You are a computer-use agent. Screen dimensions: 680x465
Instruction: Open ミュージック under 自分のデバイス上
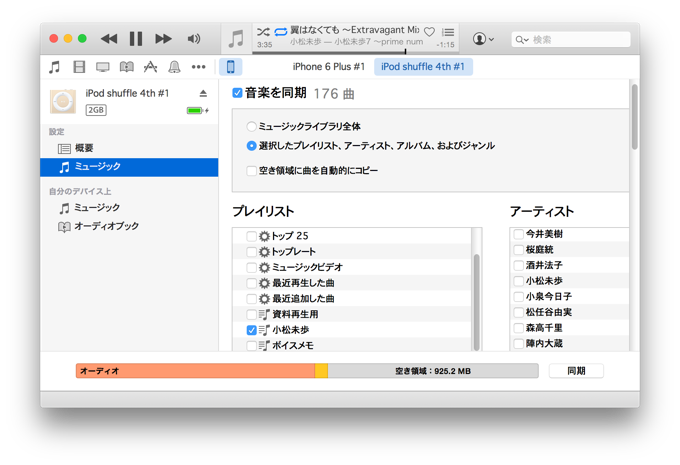coord(129,208)
